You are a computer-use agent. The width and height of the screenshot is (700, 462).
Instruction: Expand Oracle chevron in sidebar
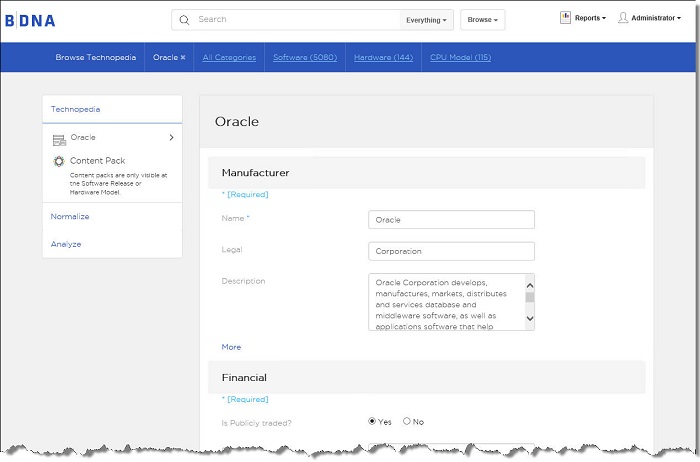point(171,137)
